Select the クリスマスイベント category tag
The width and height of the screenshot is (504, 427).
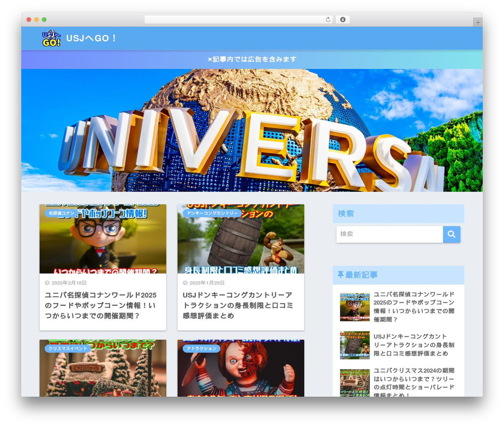coord(68,349)
